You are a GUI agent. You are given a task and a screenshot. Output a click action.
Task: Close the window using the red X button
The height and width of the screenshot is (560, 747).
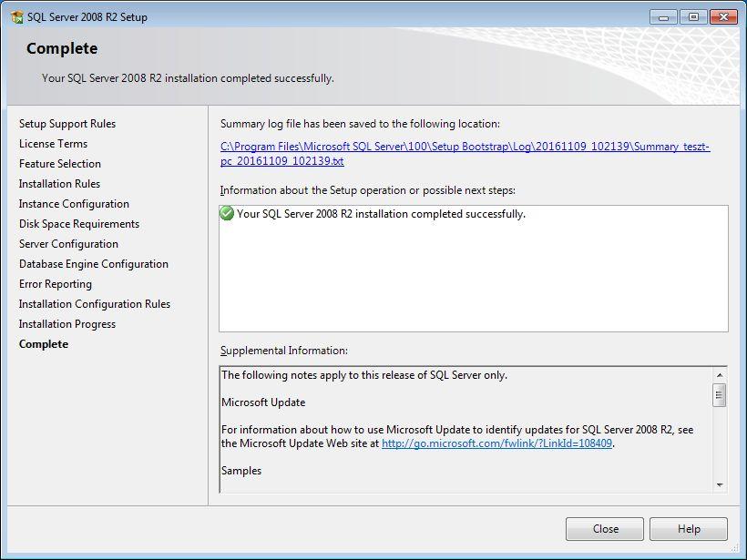723,17
